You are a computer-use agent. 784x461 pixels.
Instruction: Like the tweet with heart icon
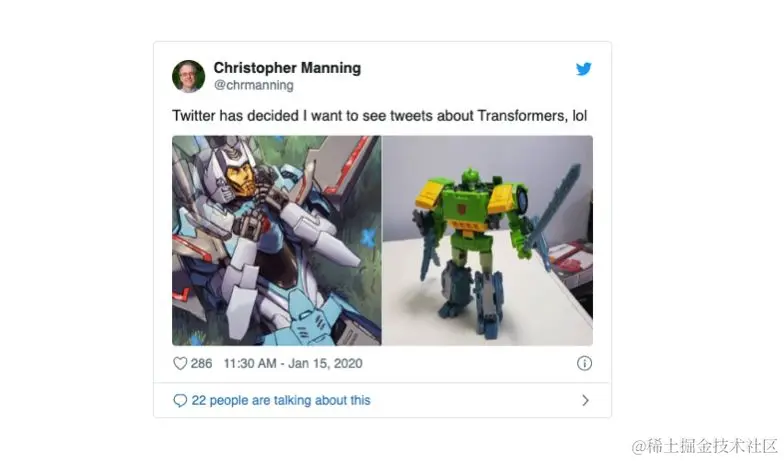(180, 364)
